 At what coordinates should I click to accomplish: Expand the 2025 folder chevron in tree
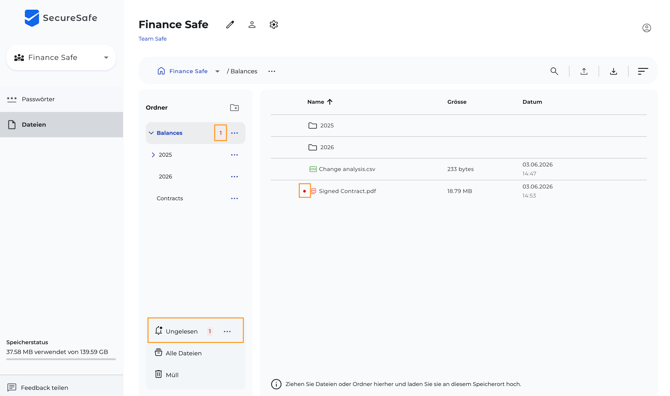click(153, 155)
